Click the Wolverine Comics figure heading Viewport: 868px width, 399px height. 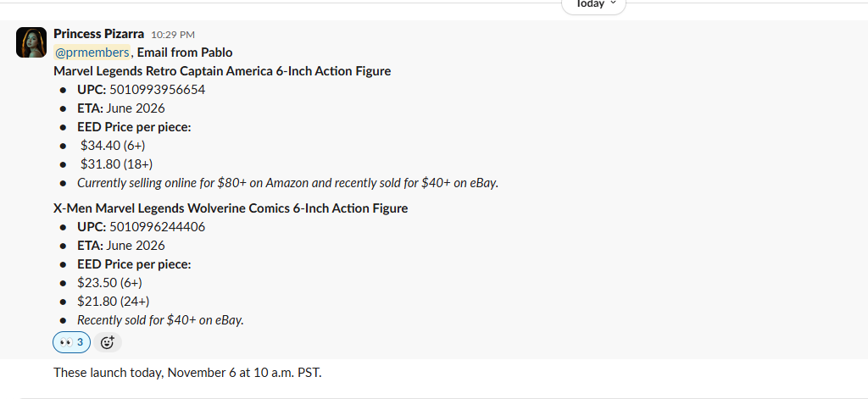231,208
